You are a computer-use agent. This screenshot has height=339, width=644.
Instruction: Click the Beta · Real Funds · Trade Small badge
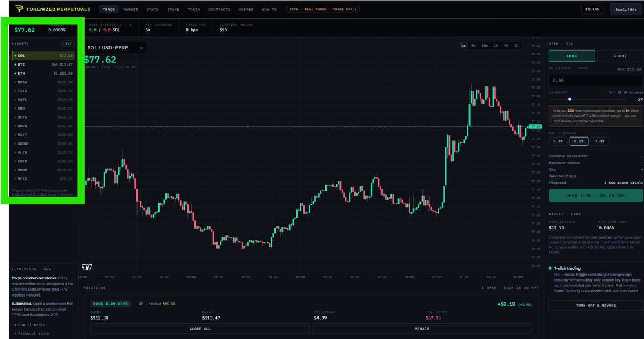(x=323, y=9)
